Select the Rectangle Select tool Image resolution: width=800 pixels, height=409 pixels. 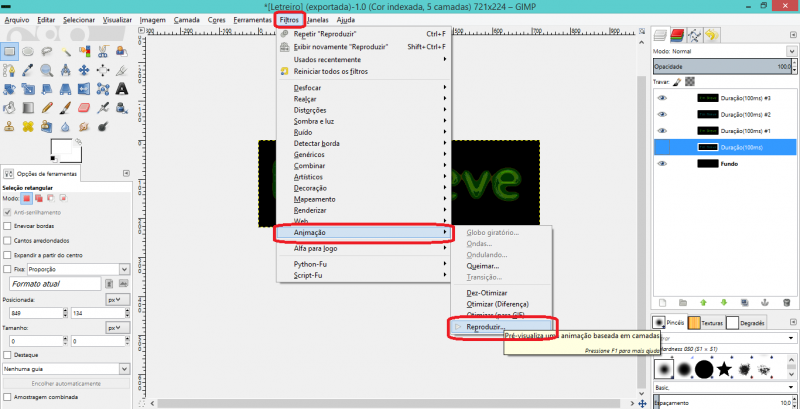click(10, 50)
